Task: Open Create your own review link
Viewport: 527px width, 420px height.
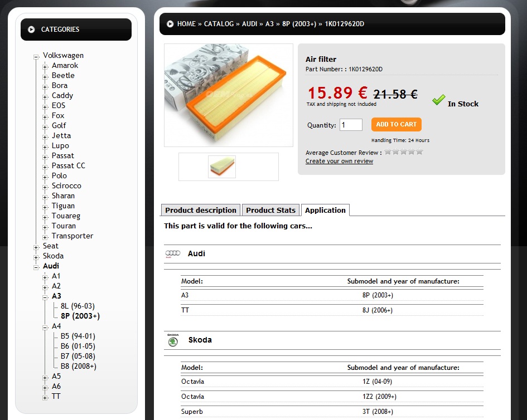Action: click(339, 161)
